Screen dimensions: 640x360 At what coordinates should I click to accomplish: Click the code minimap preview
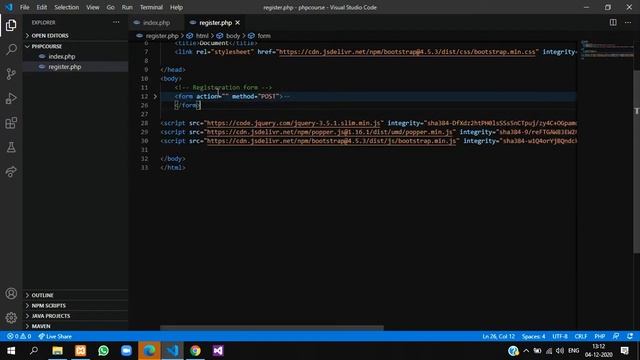[607, 50]
